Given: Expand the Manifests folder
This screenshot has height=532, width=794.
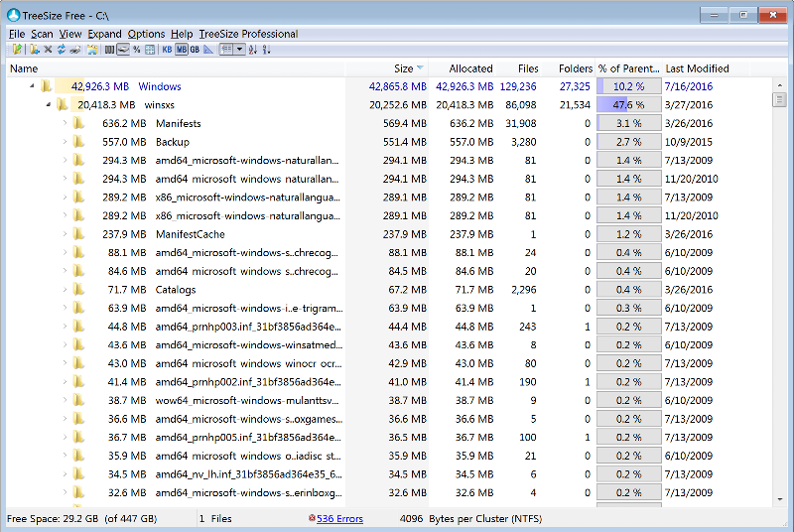Looking at the screenshot, I should coord(65,122).
